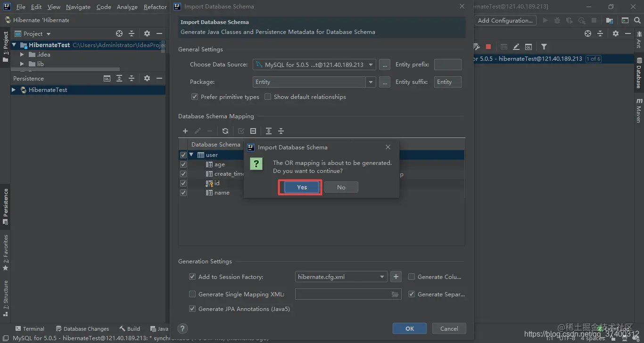Click plus button beside hibernate.cfg.xml

396,277
